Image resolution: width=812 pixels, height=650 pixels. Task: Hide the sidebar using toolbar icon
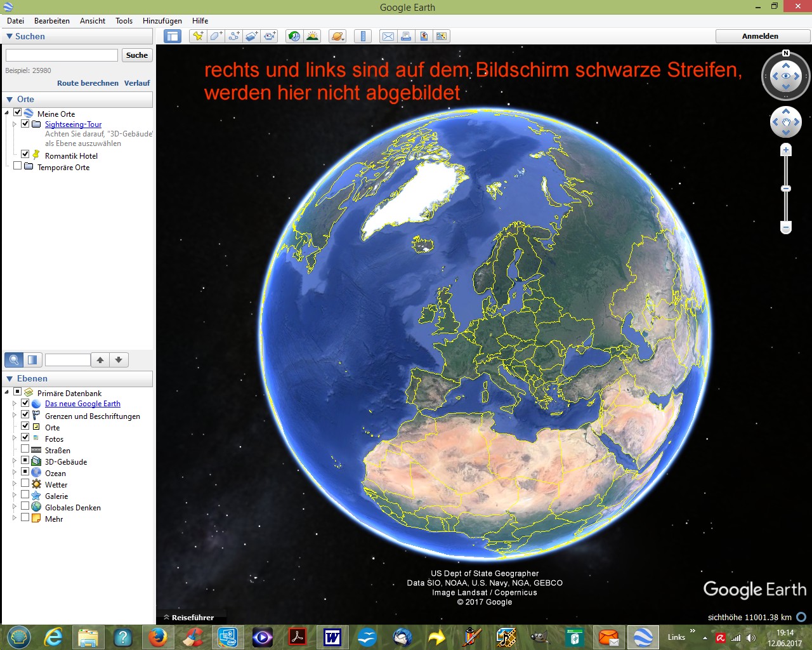pos(173,36)
